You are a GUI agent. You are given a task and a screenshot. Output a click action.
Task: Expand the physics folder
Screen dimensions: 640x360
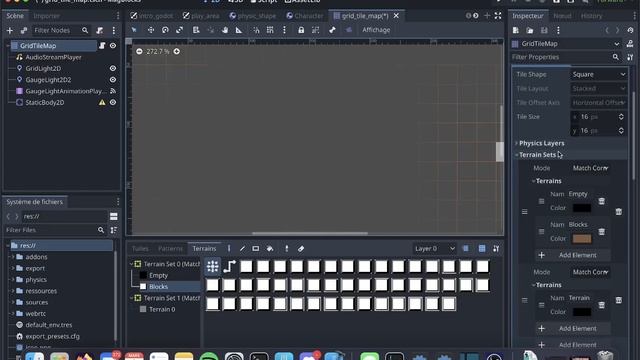tap(13, 280)
